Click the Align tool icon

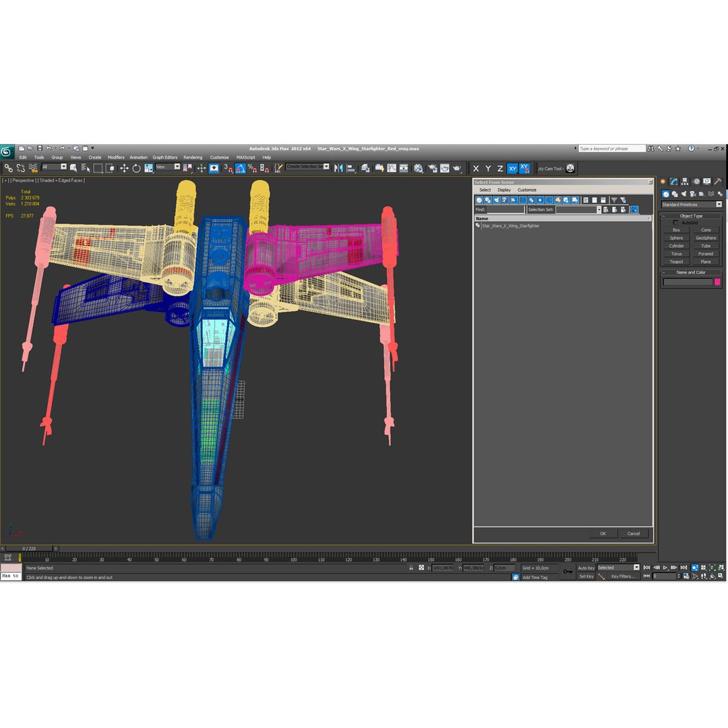351,168
